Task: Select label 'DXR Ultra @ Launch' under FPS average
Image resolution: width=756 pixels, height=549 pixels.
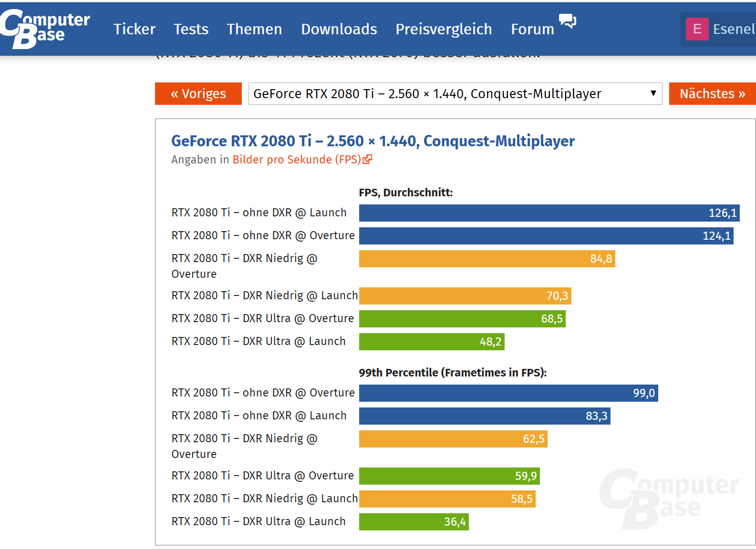Action: (259, 341)
